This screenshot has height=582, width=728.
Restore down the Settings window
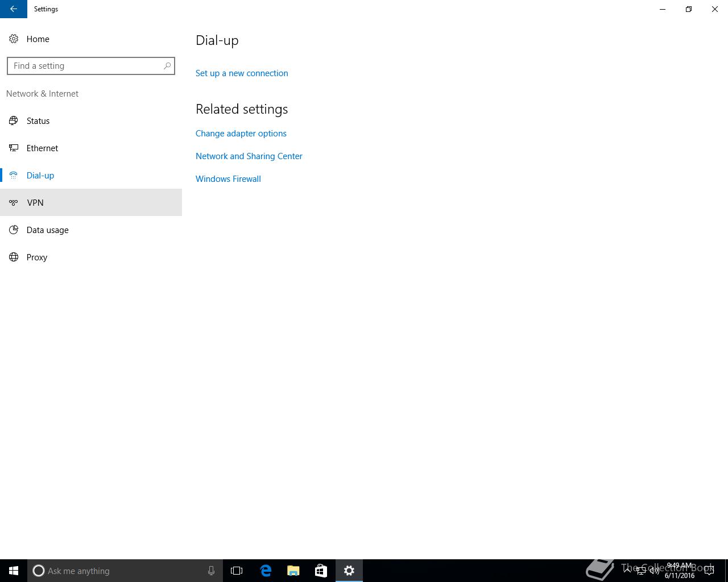tap(689, 9)
